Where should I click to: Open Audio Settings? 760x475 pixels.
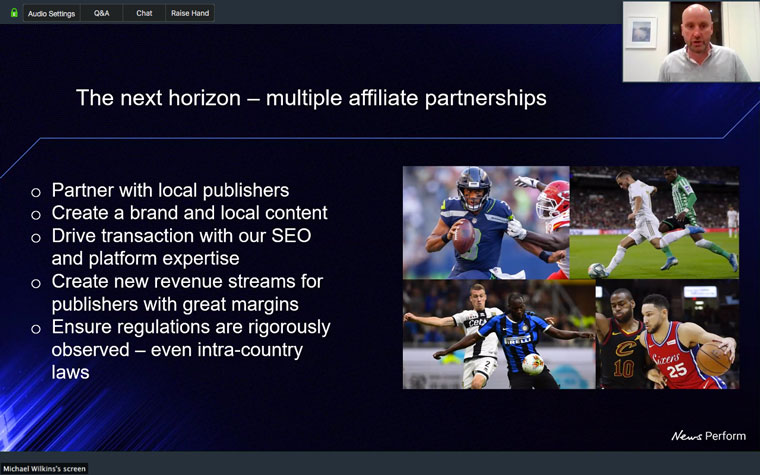tap(51, 13)
